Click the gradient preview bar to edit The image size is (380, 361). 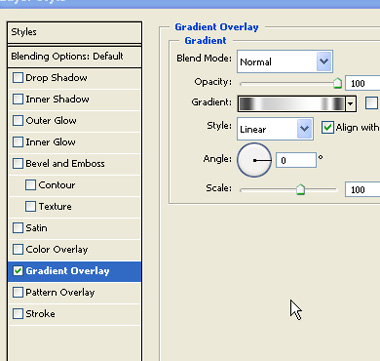click(x=292, y=104)
